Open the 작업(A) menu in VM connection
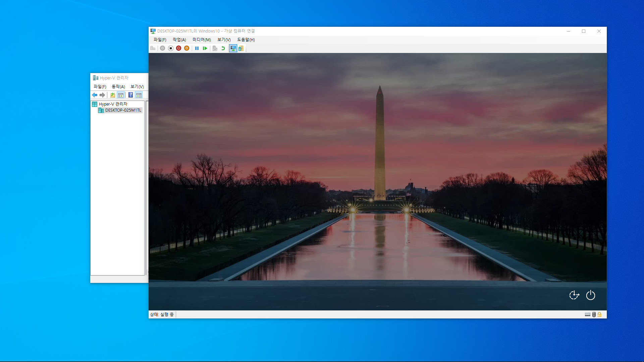The width and height of the screenshot is (644, 362). [179, 40]
